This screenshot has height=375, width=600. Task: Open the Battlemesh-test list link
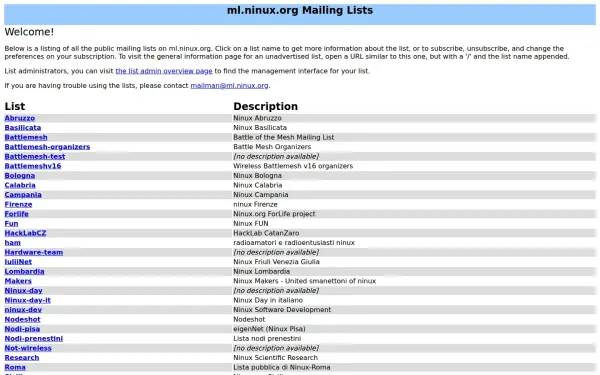35,157
